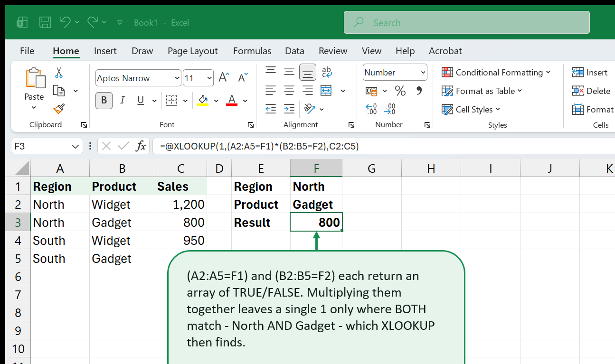Click the Cut scissors icon
The width and height of the screenshot is (615, 364).
tap(59, 72)
